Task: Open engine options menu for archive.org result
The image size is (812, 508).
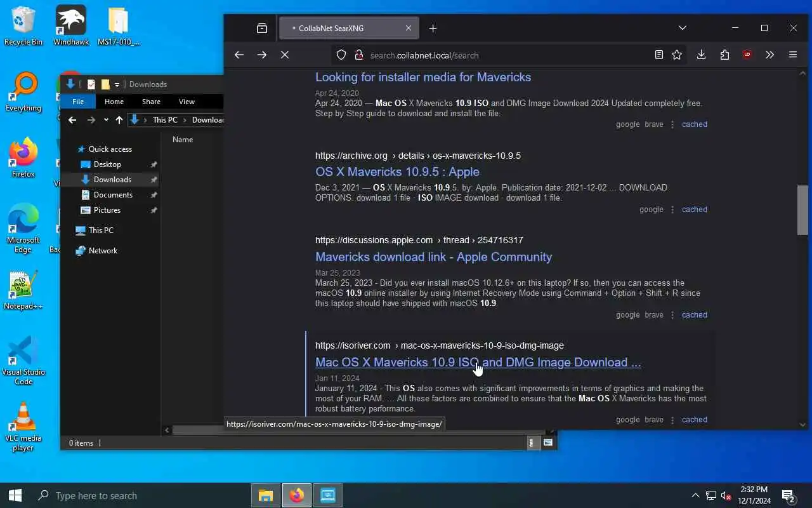Action: pos(672,210)
